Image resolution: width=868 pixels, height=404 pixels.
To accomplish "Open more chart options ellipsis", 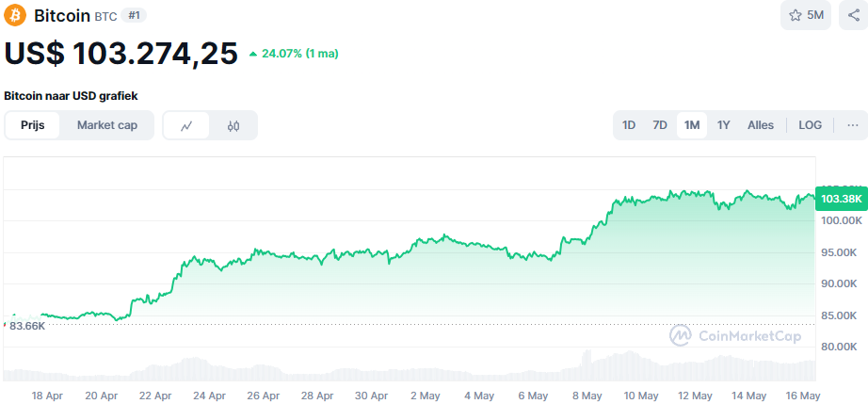I will [853, 125].
